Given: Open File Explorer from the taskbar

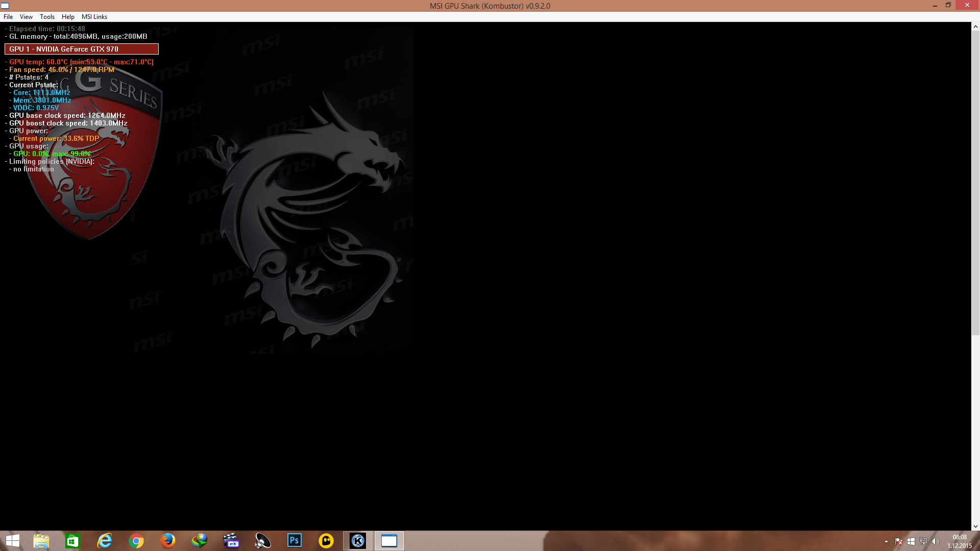Looking at the screenshot, I should [42, 541].
